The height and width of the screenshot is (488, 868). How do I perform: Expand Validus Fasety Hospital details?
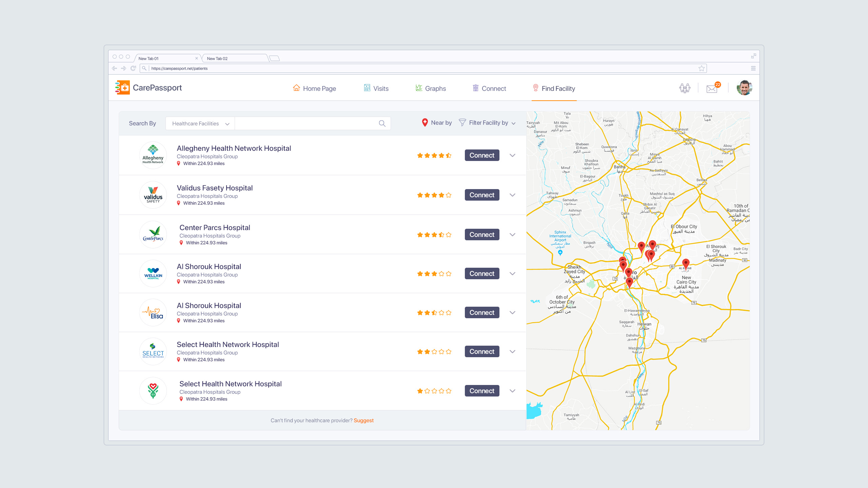512,195
